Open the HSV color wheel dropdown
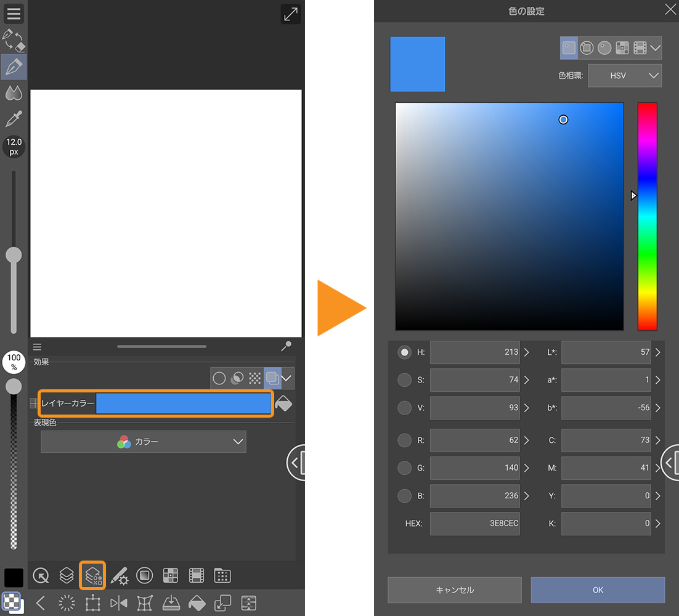 click(x=625, y=76)
